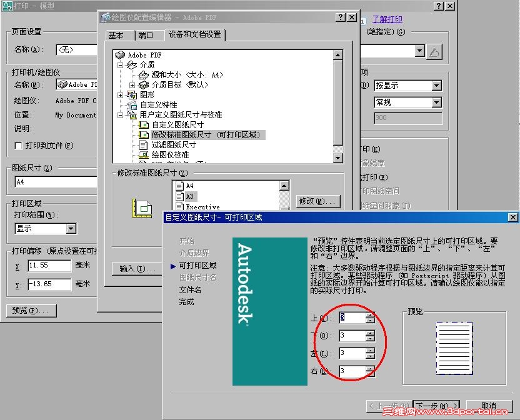Click the 源和大小 source and size icon
Screen dimensions: 520x420
pos(144,75)
